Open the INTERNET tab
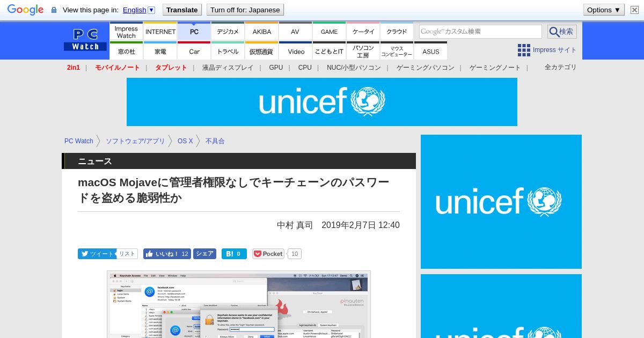 click(160, 32)
